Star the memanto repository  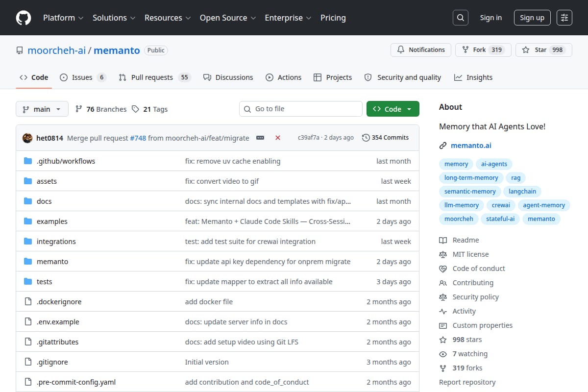(x=544, y=50)
